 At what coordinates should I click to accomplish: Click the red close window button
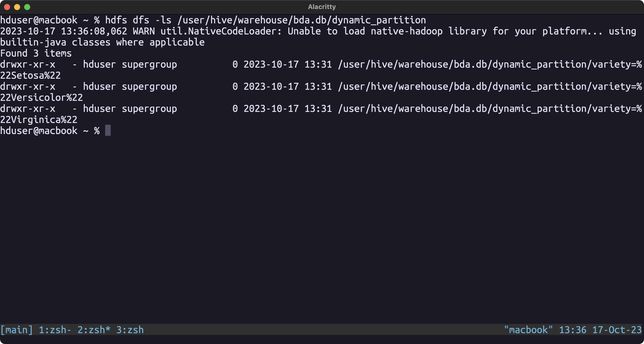click(7, 7)
